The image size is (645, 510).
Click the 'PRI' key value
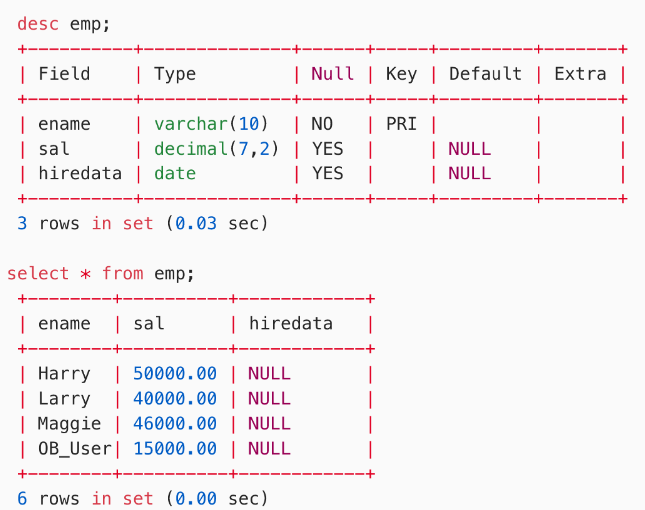401,124
